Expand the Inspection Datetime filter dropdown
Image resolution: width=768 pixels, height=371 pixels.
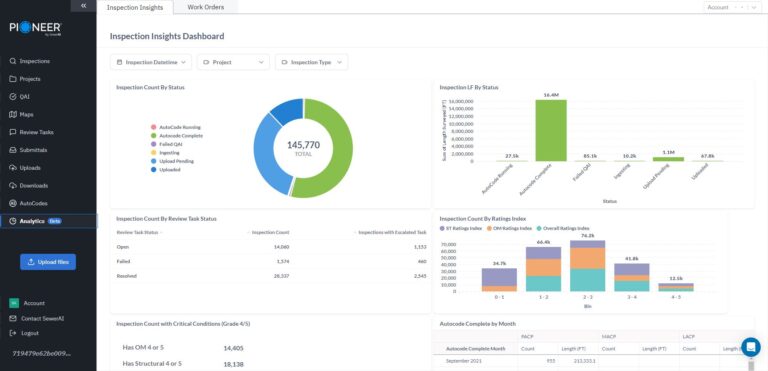[x=151, y=62]
